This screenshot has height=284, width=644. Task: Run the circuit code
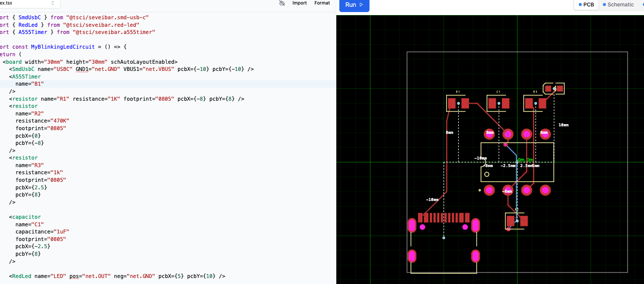[x=354, y=5]
